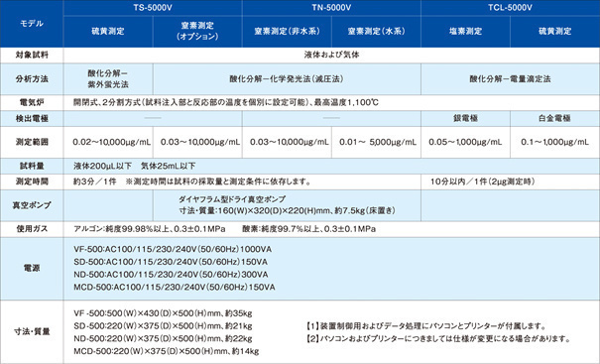This screenshot has height=364, width=600.
Task: Click the TS-5000V model header
Action: pyautogui.click(x=153, y=8)
